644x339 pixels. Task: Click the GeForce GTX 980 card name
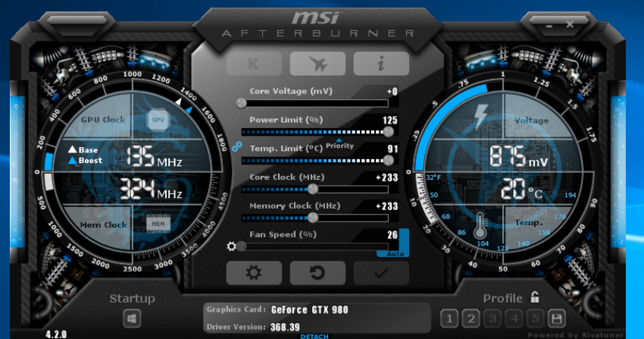[x=310, y=310]
